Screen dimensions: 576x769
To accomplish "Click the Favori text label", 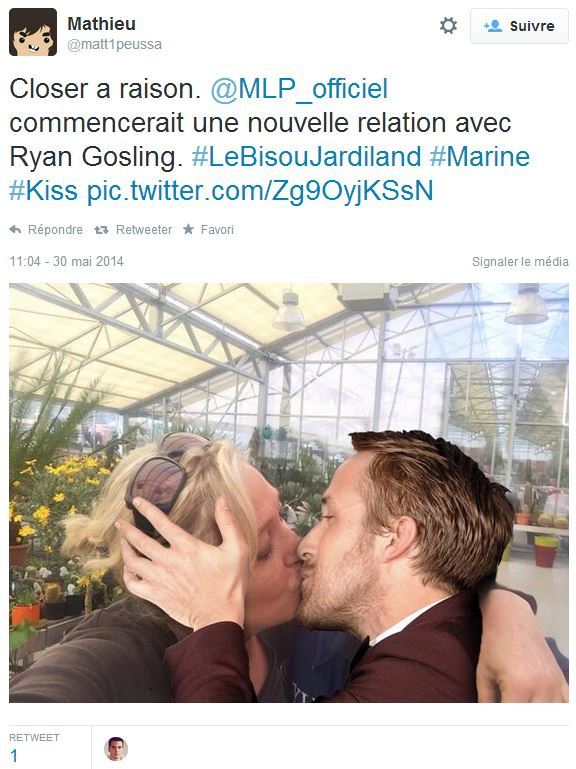I will (217, 230).
